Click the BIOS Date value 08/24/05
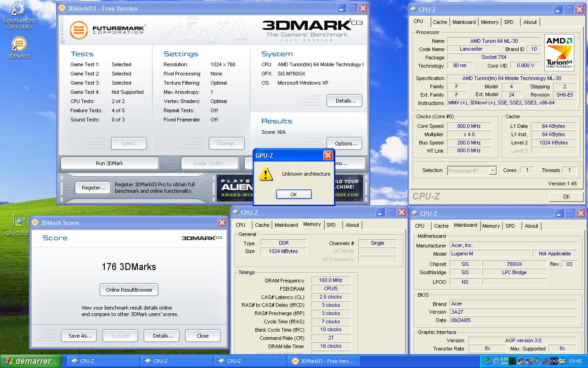588x368 pixels. [513, 320]
